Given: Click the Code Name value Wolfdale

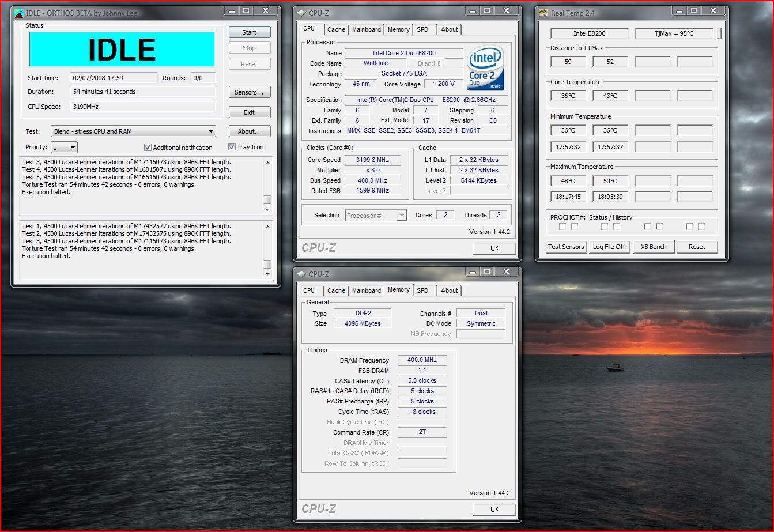Looking at the screenshot, I should click(x=376, y=63).
